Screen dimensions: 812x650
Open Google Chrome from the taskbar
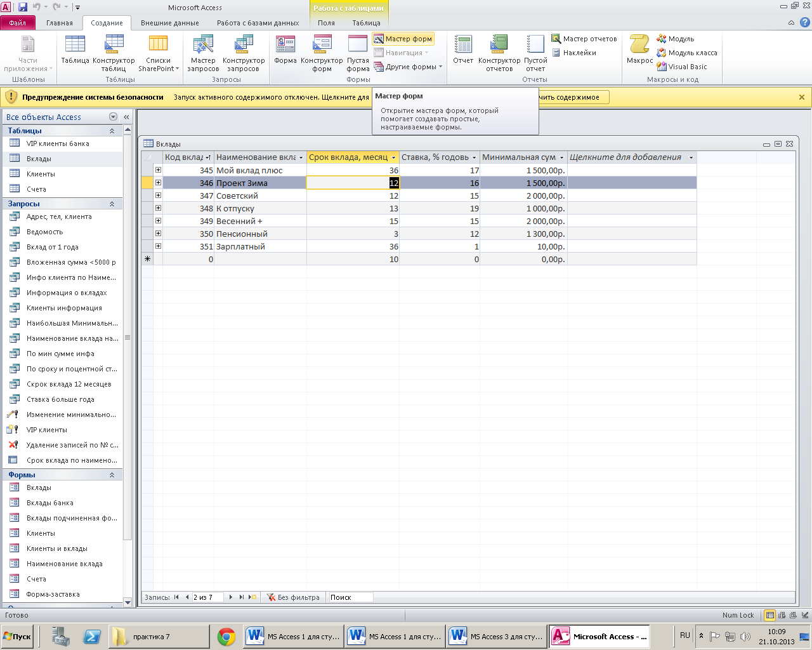point(226,637)
